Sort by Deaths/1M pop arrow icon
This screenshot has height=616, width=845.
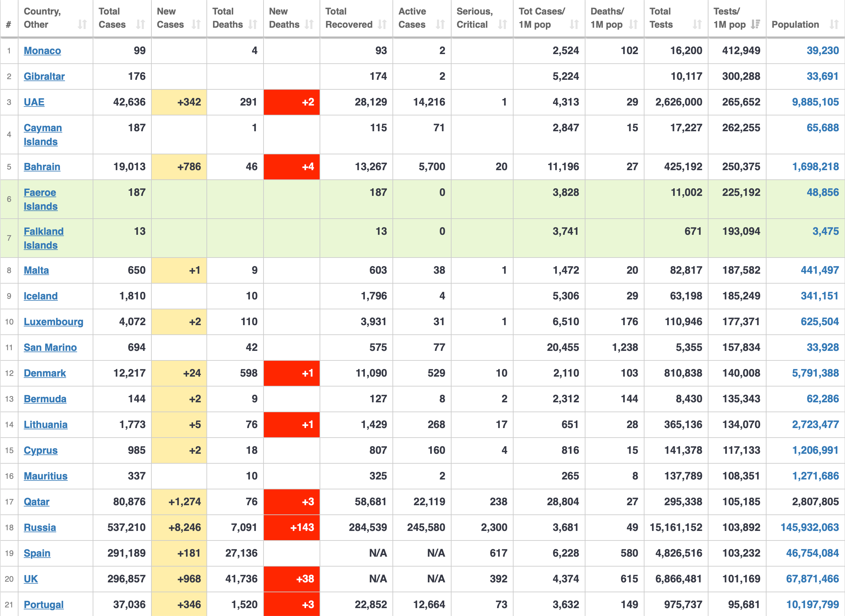(x=633, y=25)
